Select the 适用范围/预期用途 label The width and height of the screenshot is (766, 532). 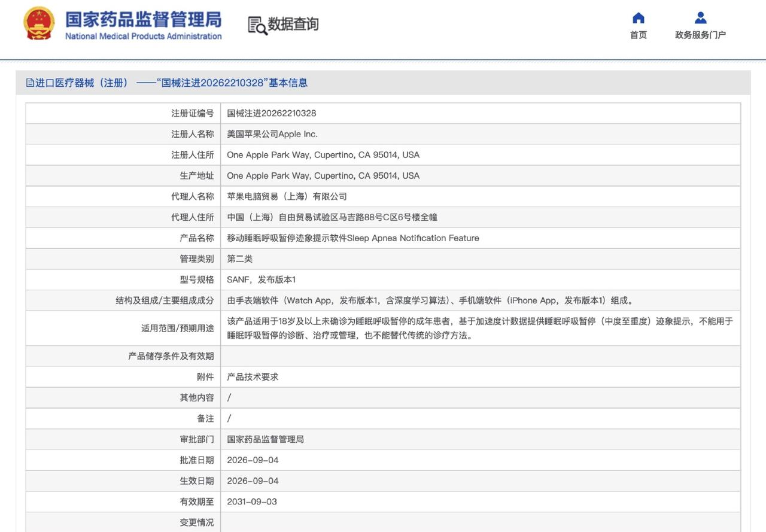tap(178, 329)
